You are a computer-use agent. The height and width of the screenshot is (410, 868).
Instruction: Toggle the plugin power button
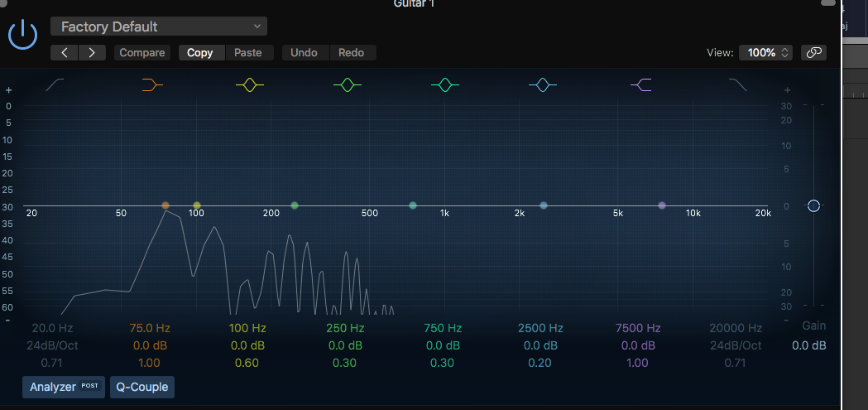(22, 34)
